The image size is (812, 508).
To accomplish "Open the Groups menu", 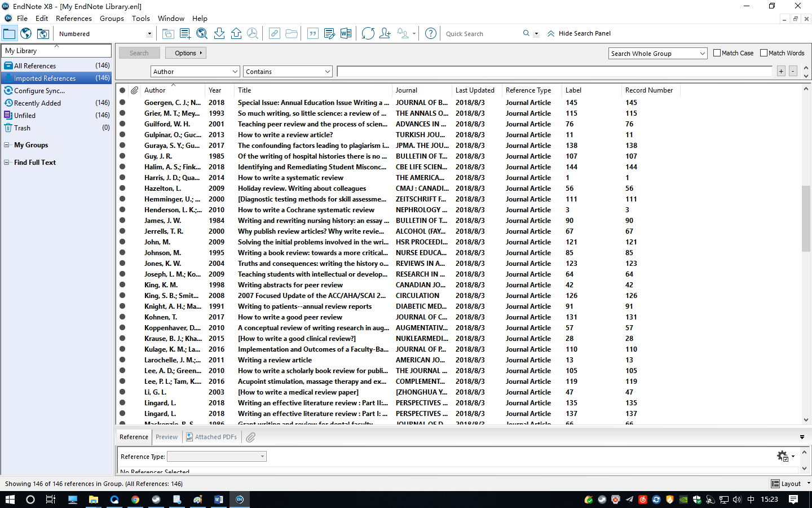I will [x=112, y=19].
